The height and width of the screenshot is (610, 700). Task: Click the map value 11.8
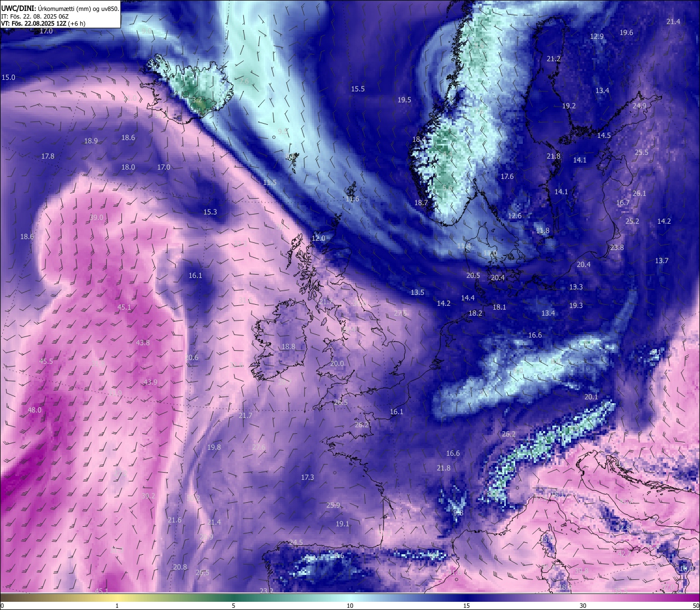pyautogui.click(x=542, y=231)
